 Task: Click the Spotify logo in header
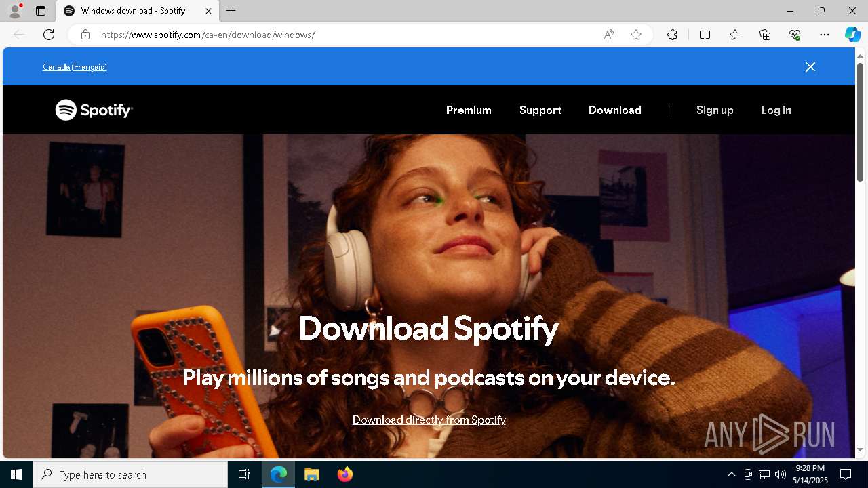tap(94, 110)
